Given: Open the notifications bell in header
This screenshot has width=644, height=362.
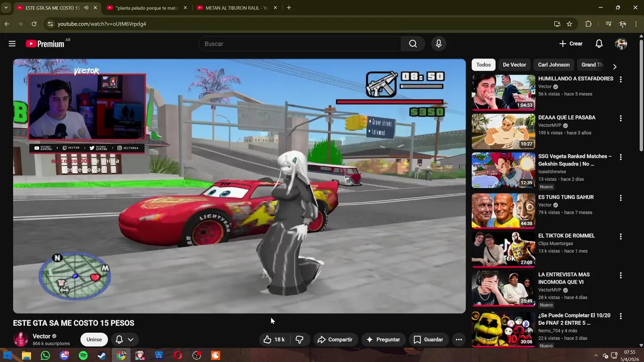Looking at the screenshot, I should (x=599, y=44).
